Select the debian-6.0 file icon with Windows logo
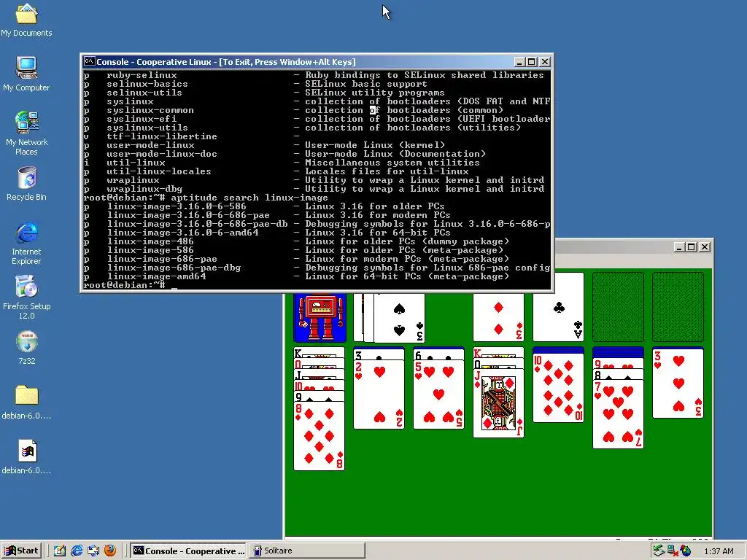The height and width of the screenshot is (560, 747). pyautogui.click(x=26, y=457)
